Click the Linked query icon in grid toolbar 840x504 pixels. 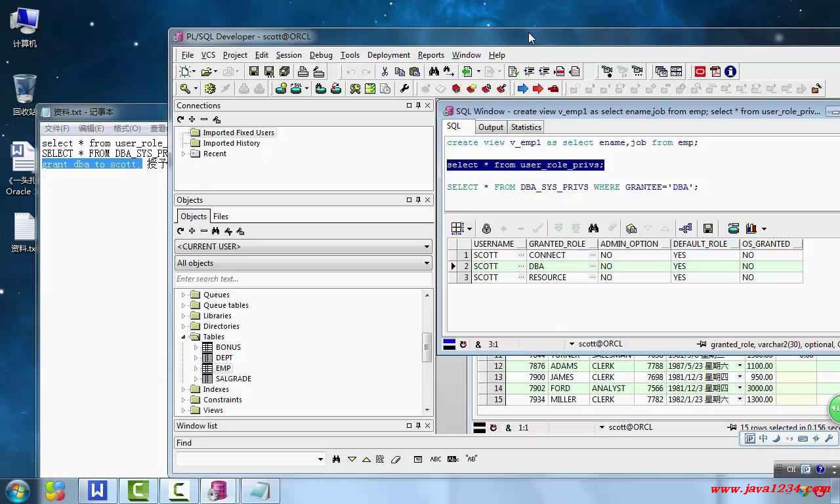click(x=686, y=228)
